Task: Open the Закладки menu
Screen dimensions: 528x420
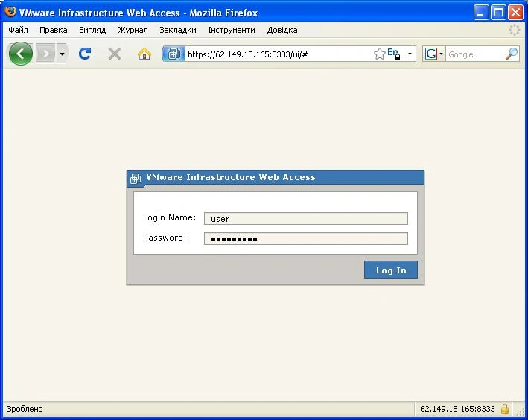Action: pyautogui.click(x=178, y=30)
